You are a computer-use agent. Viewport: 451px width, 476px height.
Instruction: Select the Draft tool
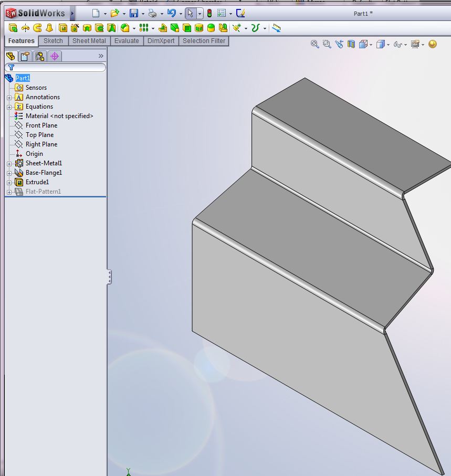click(175, 28)
